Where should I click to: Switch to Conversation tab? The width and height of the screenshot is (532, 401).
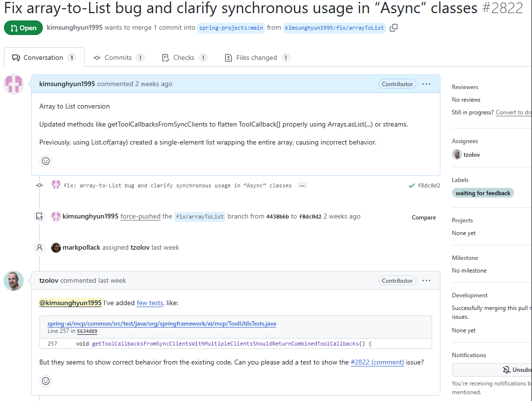[x=44, y=57]
